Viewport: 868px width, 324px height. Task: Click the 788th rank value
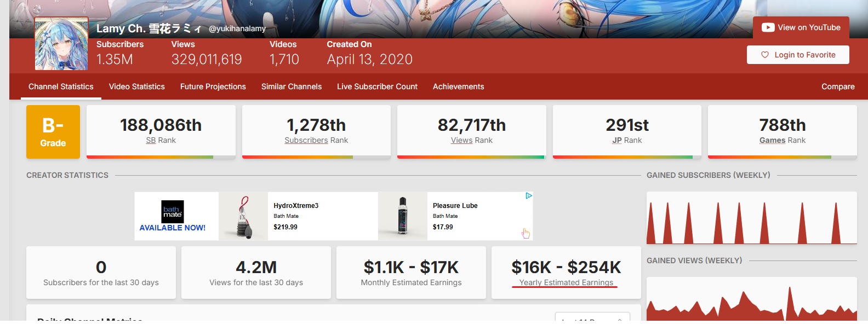[783, 125]
